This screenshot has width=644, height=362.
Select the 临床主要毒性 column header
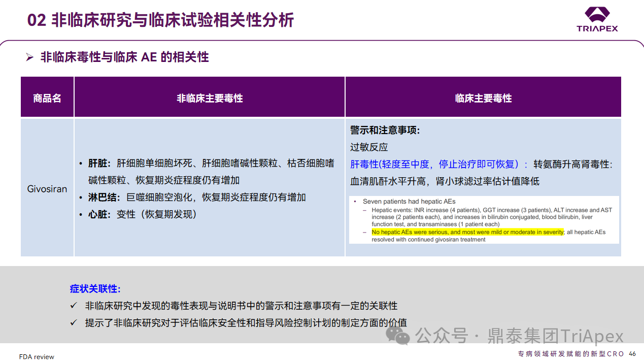point(483,98)
